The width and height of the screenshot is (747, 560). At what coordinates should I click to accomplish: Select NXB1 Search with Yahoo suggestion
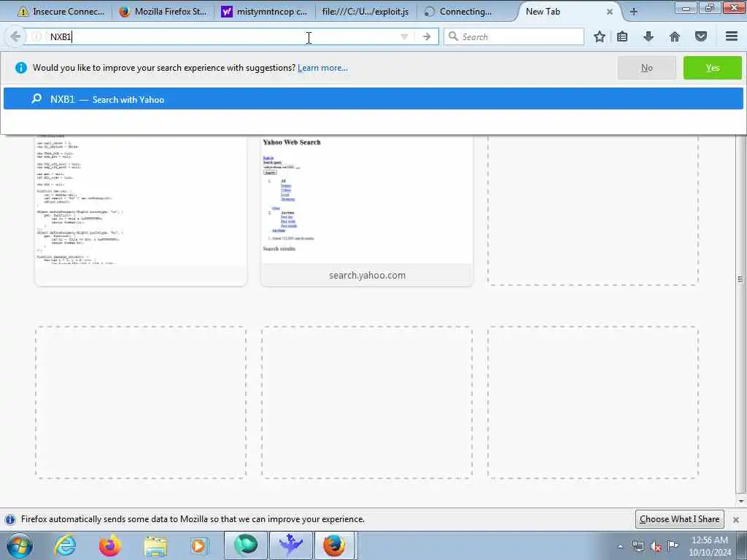click(x=373, y=98)
